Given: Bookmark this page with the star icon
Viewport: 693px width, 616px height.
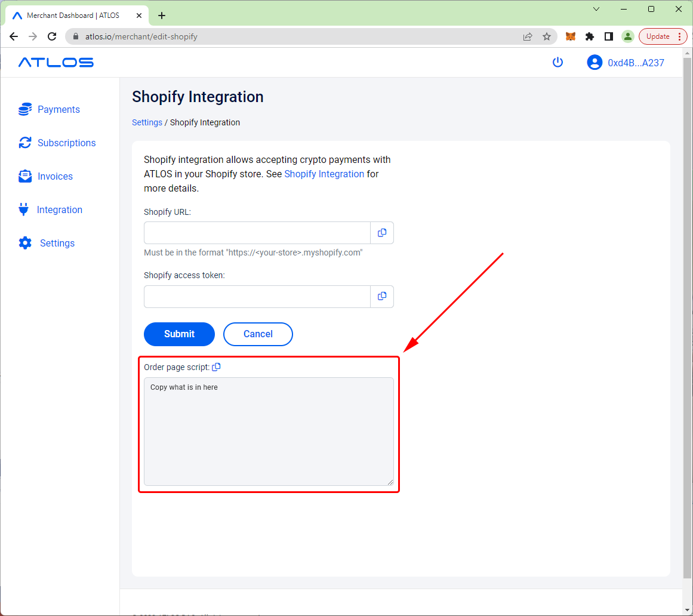Looking at the screenshot, I should 547,36.
